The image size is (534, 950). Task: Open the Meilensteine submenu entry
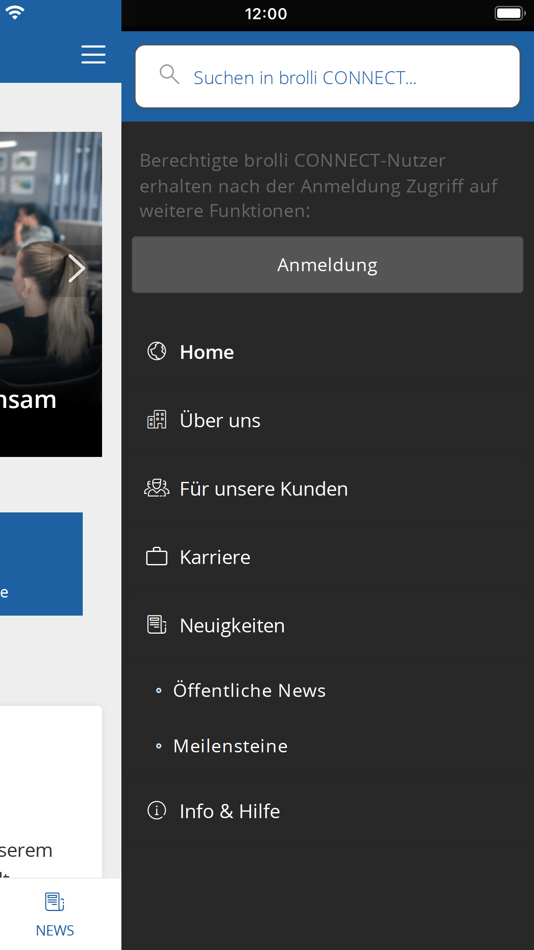pyautogui.click(x=230, y=746)
